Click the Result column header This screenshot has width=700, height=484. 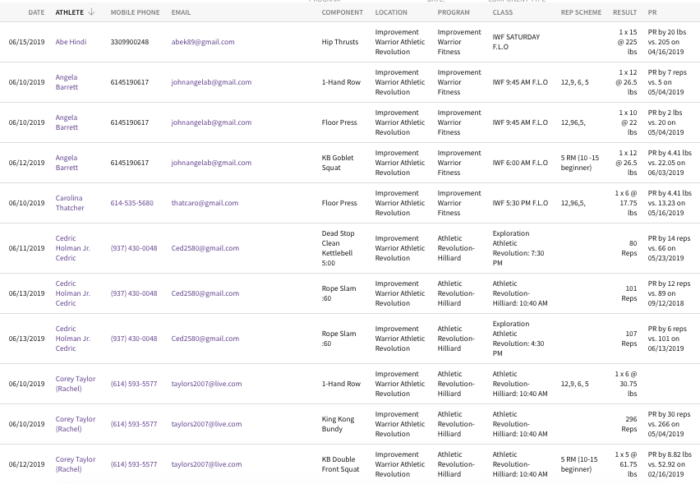point(625,13)
